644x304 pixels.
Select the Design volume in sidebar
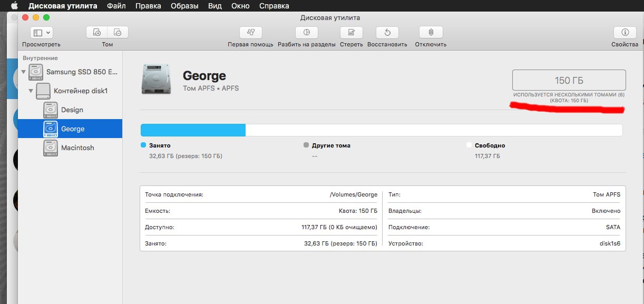click(70, 110)
